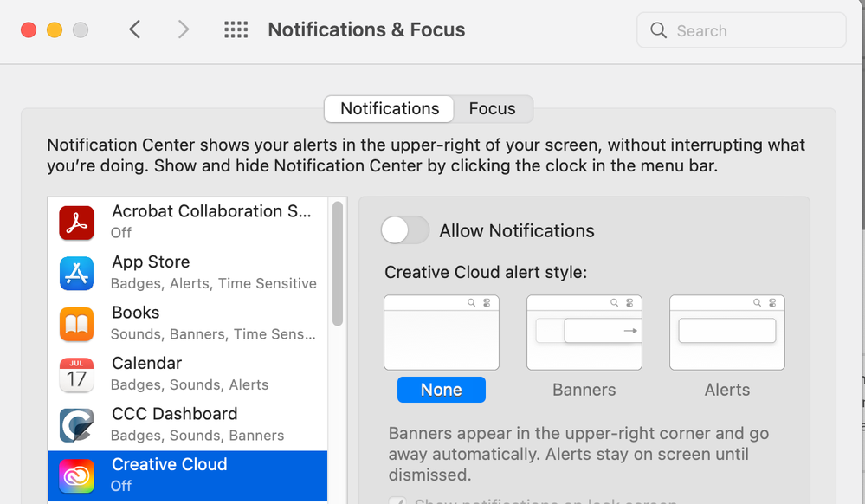The width and height of the screenshot is (865, 504).
Task: Go forward with the right chevron
Action: 184,29
